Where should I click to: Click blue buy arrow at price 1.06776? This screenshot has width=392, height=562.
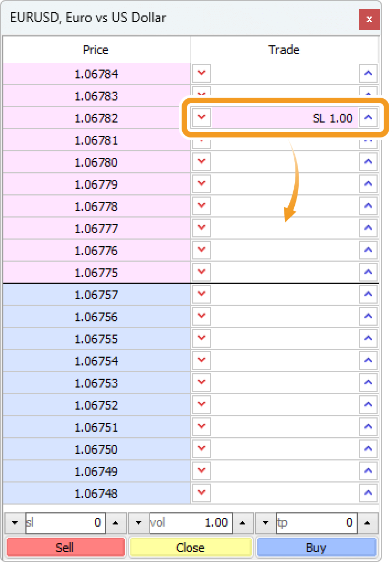tap(368, 250)
